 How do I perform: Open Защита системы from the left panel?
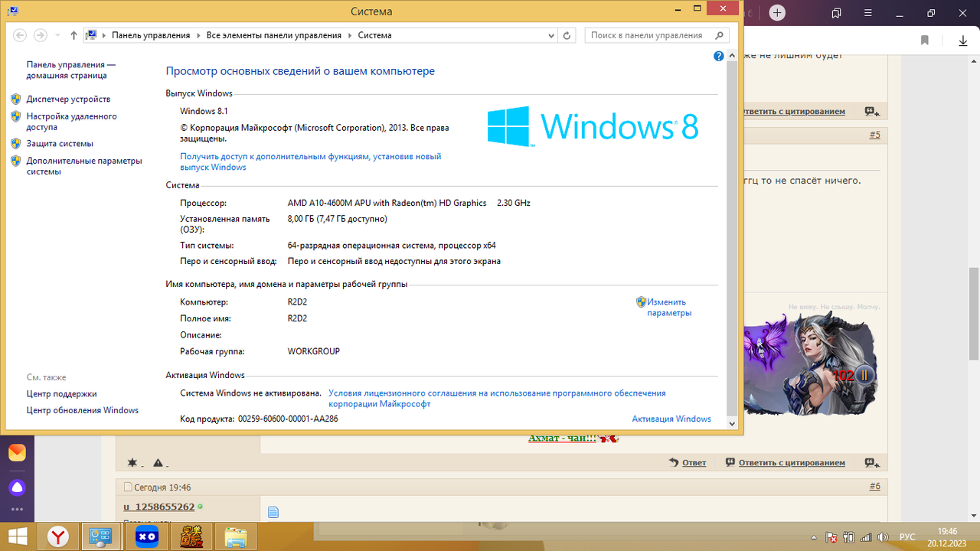pos(60,143)
